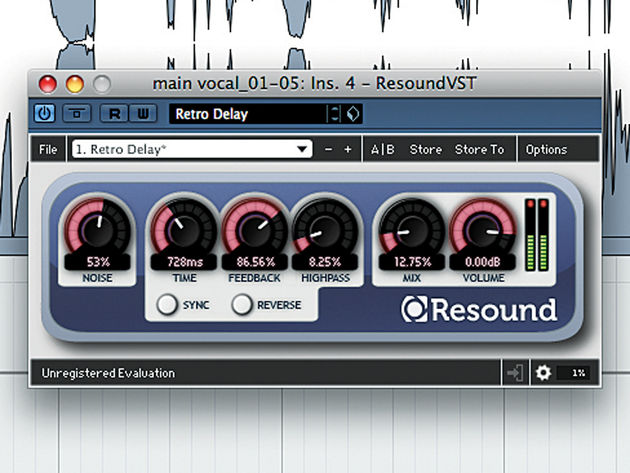Click the VOLUME knob
Screen dimensions: 630x473
pyautogui.click(x=483, y=228)
